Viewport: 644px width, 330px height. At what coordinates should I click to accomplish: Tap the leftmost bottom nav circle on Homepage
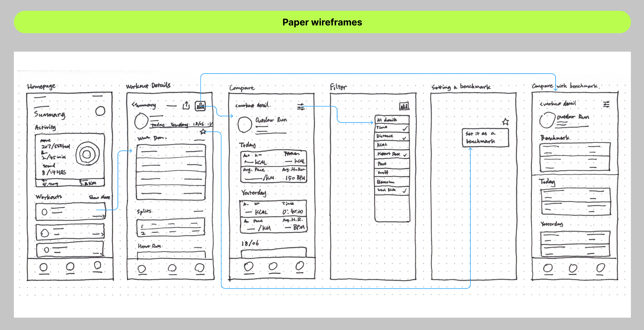coord(44,267)
